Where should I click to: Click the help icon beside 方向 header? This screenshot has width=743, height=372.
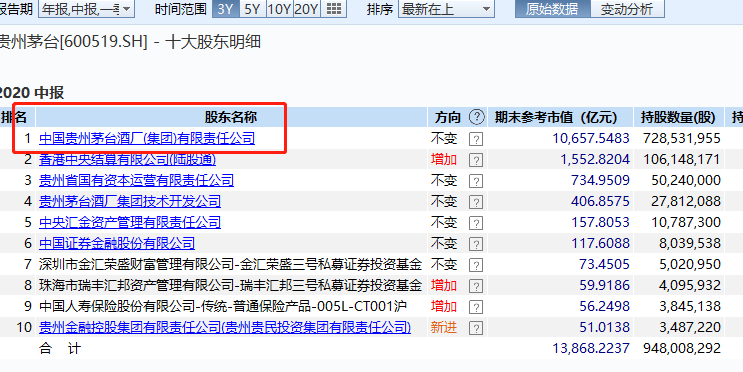(x=477, y=117)
